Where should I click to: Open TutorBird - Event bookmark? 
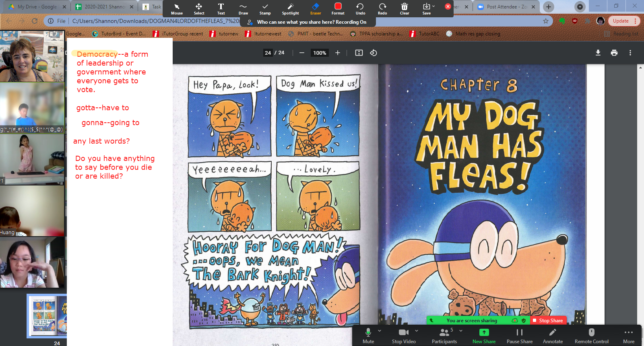(119, 34)
